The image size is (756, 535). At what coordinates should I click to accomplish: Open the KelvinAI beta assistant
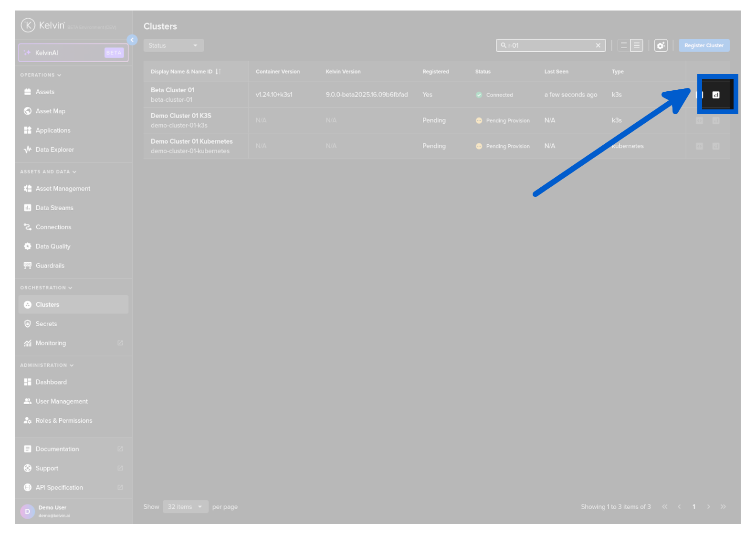[73, 53]
